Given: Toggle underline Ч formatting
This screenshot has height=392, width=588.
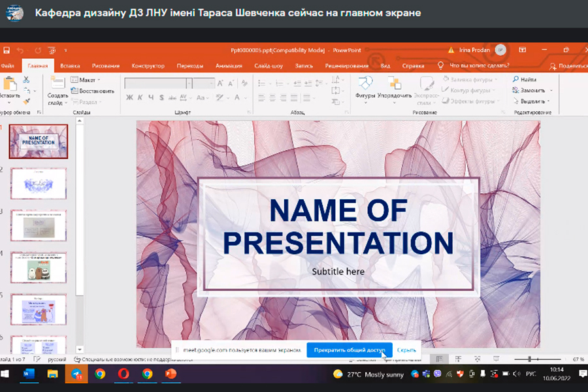Looking at the screenshot, I should tap(151, 97).
